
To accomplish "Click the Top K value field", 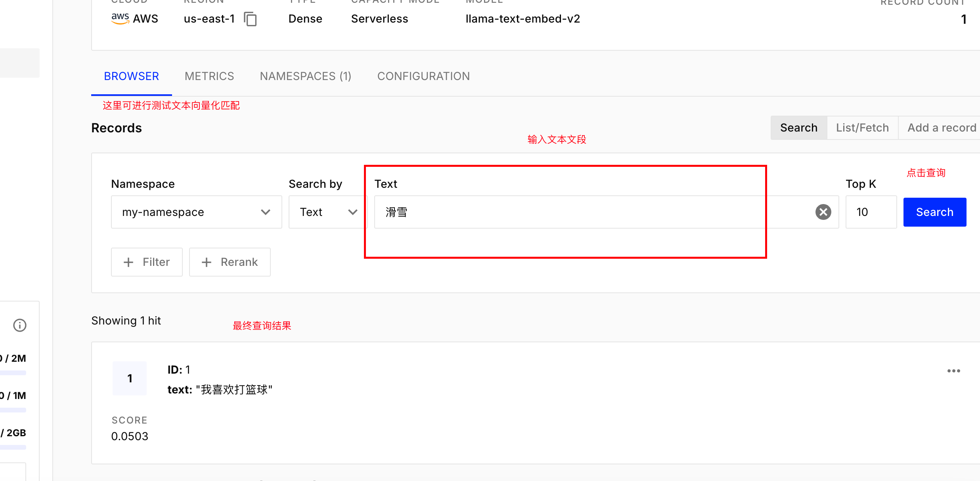I will 871,212.
